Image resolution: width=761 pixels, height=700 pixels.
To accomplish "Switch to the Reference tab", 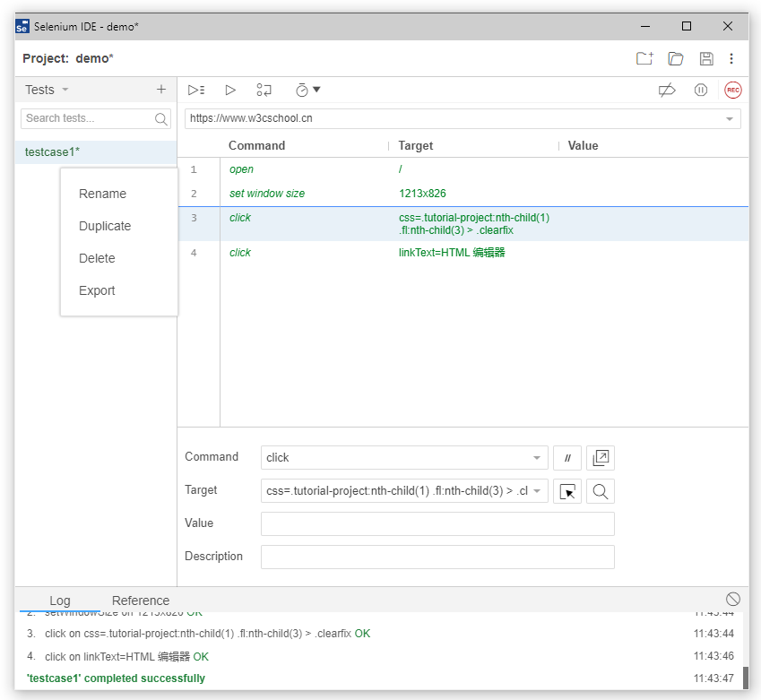I will [x=140, y=601].
